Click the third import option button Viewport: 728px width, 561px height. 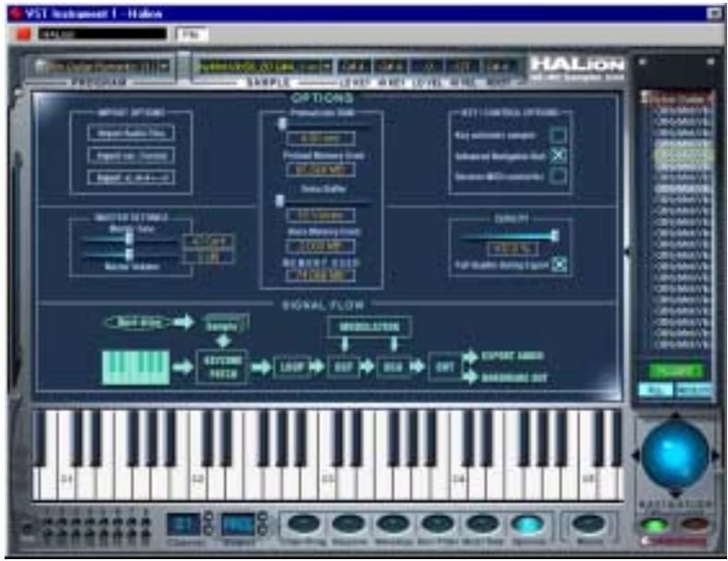tap(131, 177)
